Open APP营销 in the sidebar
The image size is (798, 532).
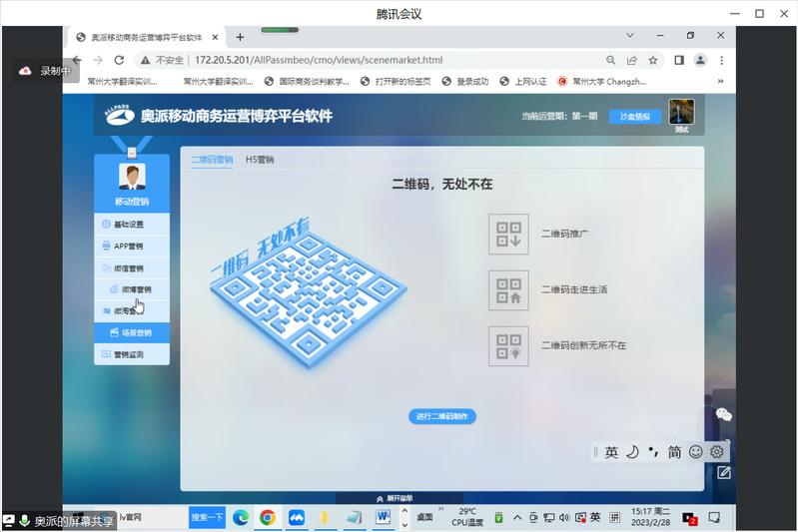pyautogui.click(x=132, y=246)
